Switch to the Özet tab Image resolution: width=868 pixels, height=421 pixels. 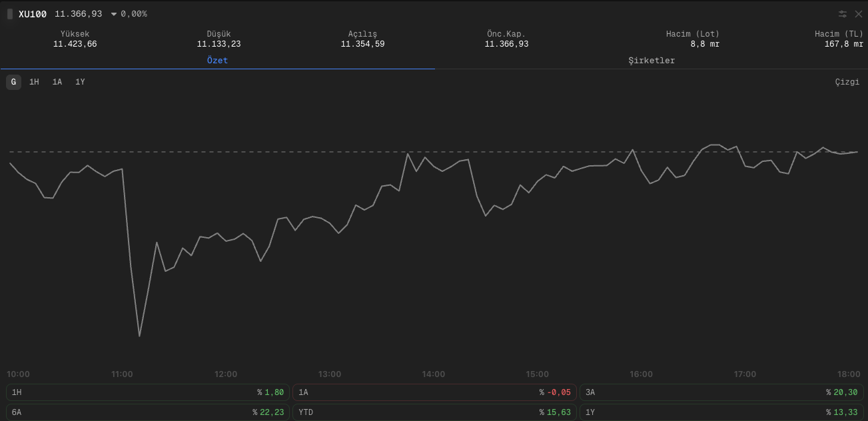tap(217, 61)
